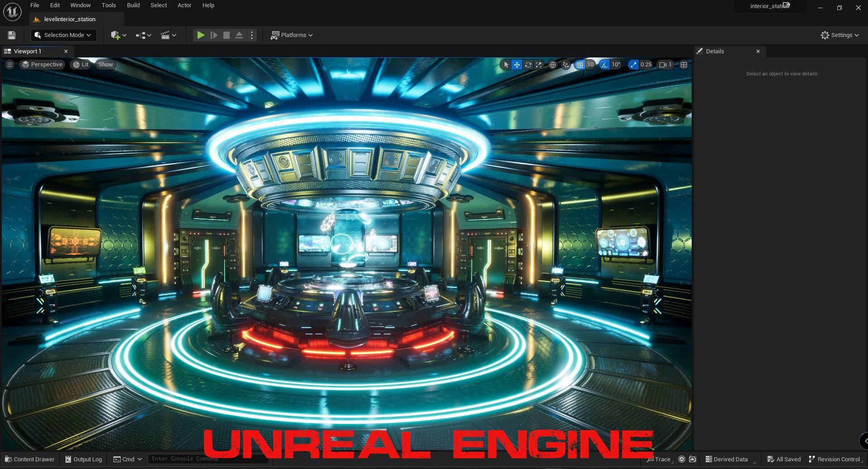The width and height of the screenshot is (868, 469).
Task: Change rotation snap value 10°
Action: click(x=616, y=65)
